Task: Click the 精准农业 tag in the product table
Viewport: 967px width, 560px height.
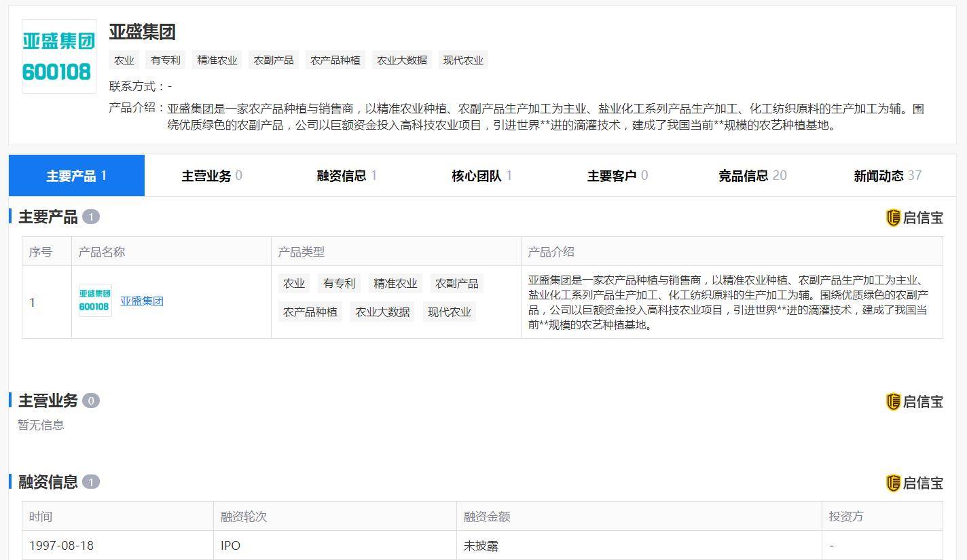Action: [x=395, y=283]
